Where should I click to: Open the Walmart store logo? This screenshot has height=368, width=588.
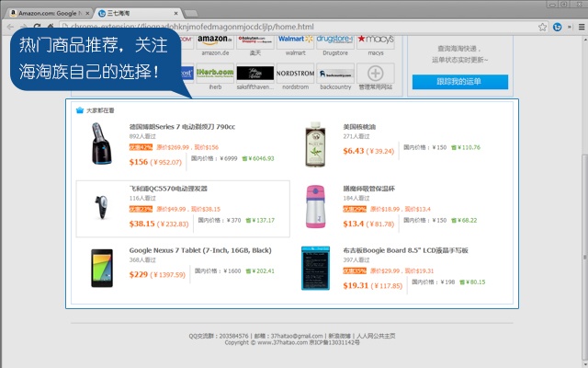point(295,41)
